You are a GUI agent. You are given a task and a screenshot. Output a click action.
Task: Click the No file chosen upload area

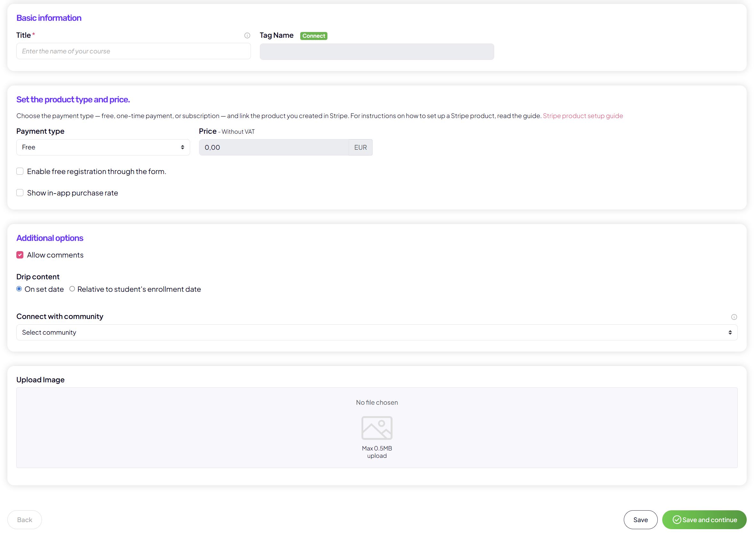(376, 402)
